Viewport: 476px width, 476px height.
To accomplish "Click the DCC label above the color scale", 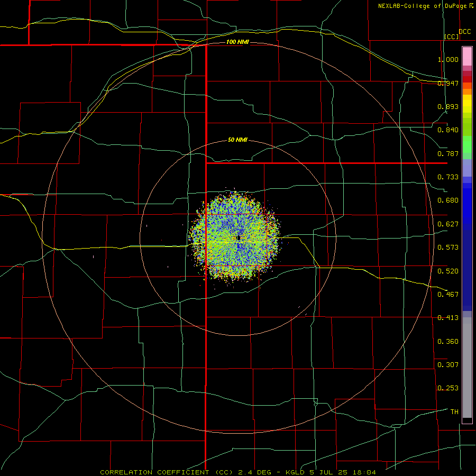I will coord(465,32).
